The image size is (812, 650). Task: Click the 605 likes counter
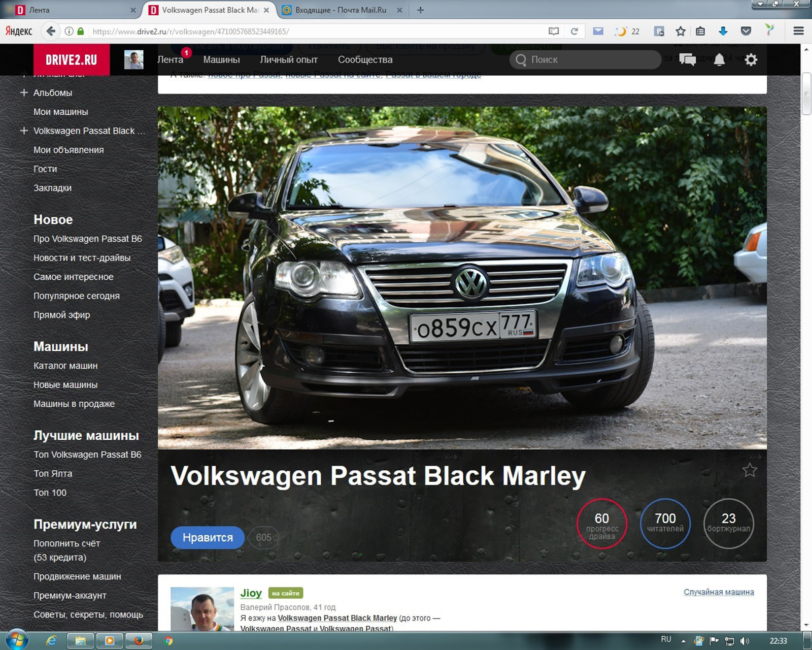click(x=263, y=537)
